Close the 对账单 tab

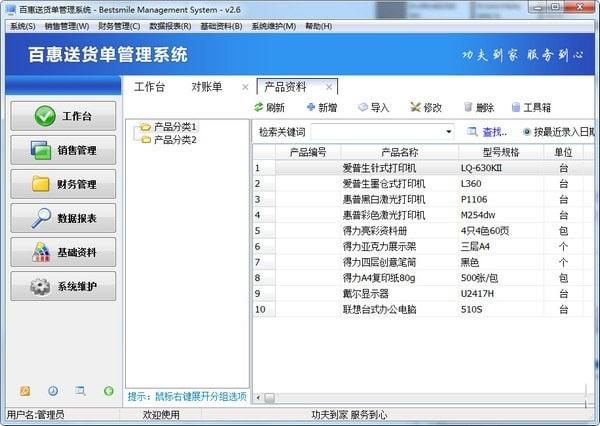pos(245,87)
